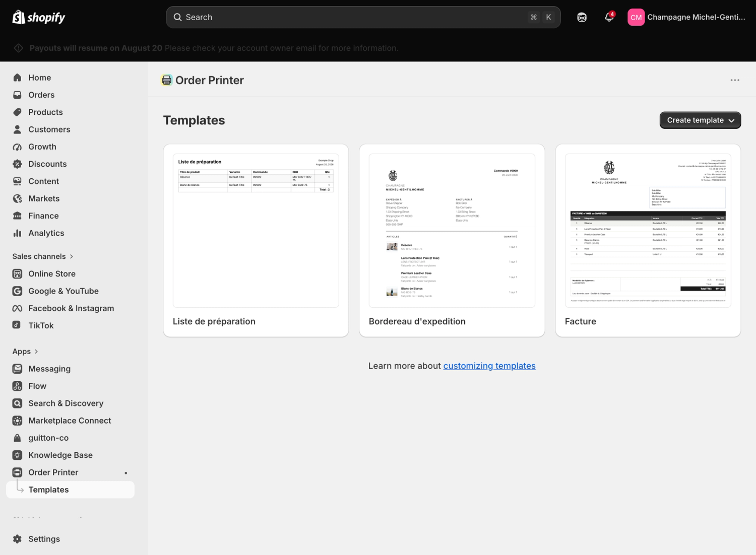Click the Markets globe icon
756x555 pixels.
point(17,198)
